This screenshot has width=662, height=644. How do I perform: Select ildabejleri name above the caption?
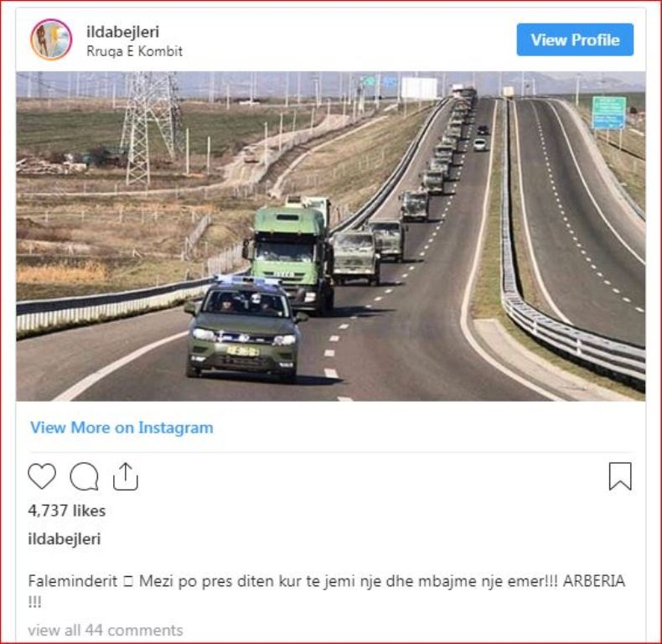[65, 539]
